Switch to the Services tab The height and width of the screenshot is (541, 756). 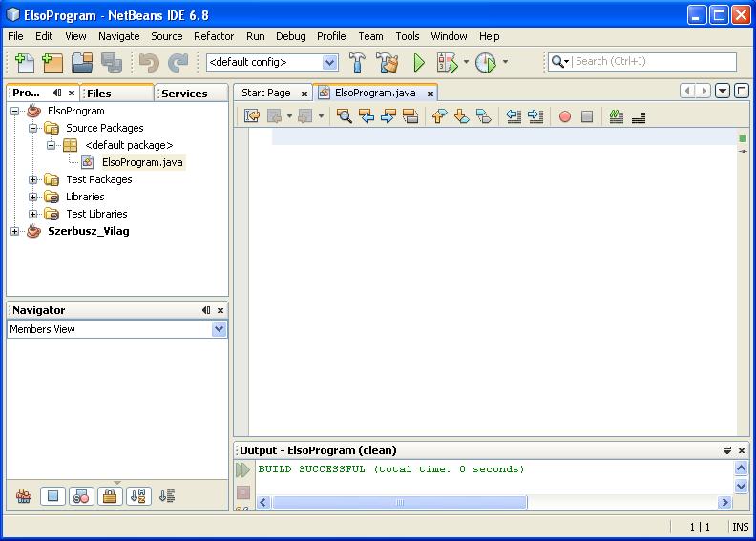coord(184,94)
